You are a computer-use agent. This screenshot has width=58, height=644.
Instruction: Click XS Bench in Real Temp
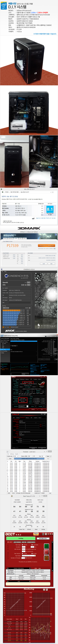[29, 529]
